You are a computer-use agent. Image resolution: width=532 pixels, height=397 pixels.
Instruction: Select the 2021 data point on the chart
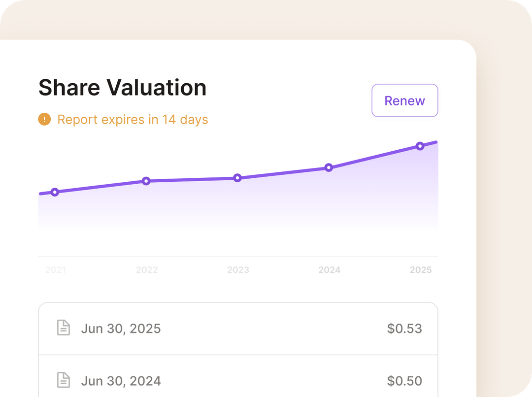[x=55, y=192]
